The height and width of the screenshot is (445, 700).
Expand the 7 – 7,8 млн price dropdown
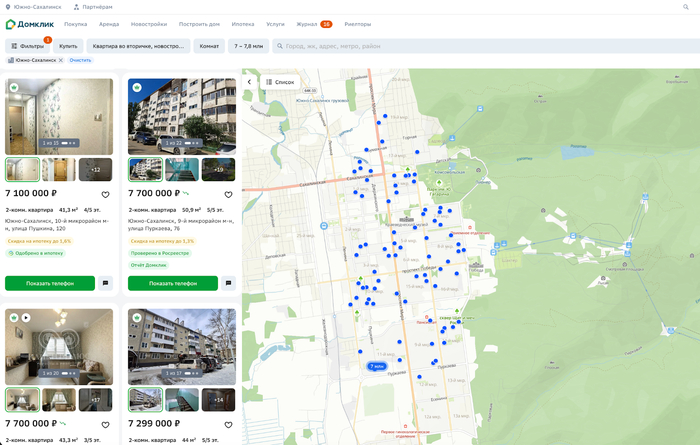tap(249, 46)
